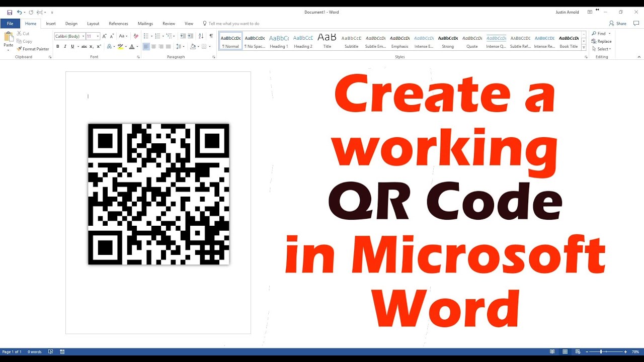Toggle italic formatting

point(65,46)
